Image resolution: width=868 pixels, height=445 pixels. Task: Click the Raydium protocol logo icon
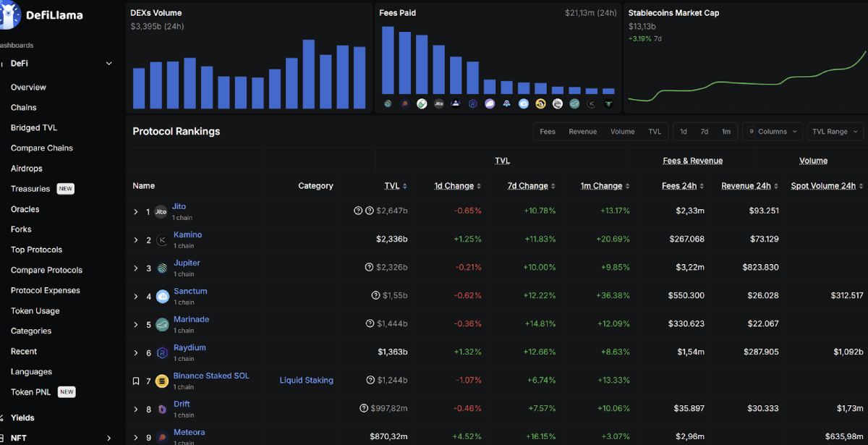point(161,353)
